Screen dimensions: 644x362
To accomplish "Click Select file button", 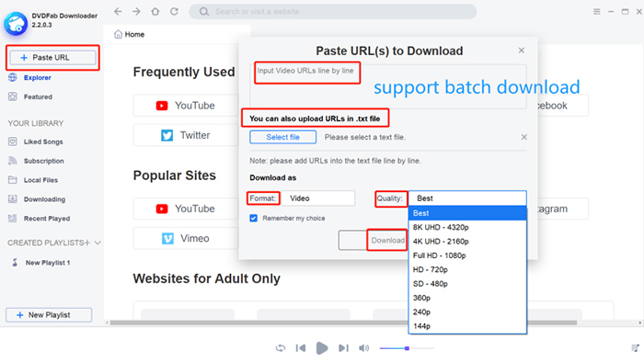I will 283,137.
